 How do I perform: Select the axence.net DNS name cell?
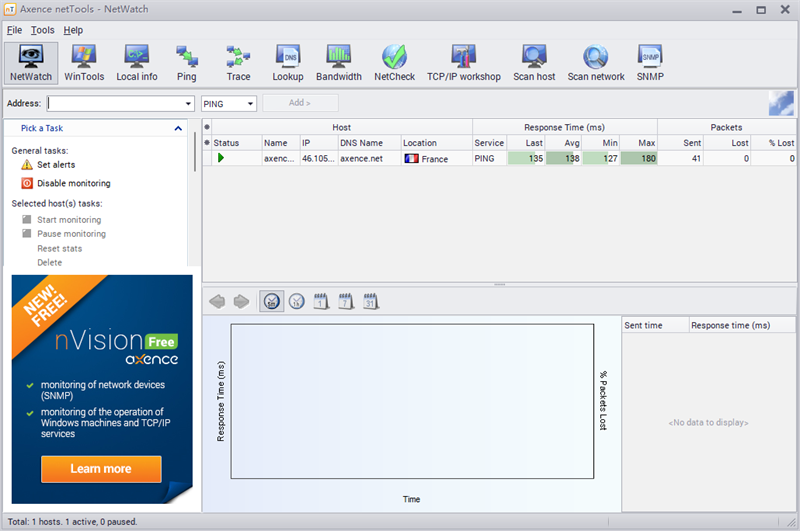[369, 159]
